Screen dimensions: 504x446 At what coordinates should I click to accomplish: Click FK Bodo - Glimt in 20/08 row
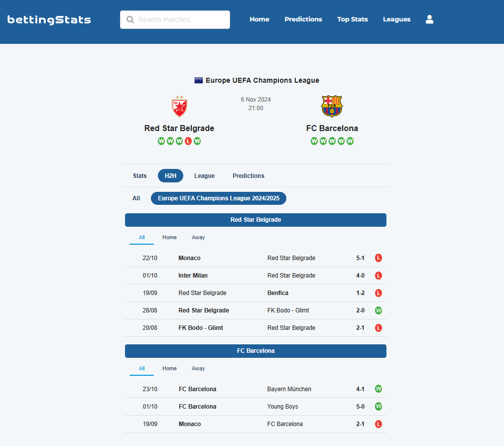click(201, 328)
